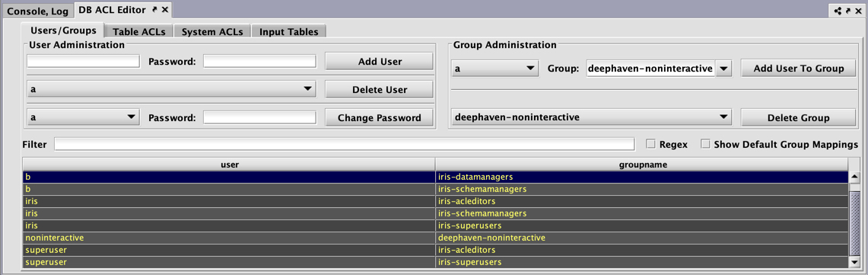Pop out the DB ACL Editor tab
This screenshot has height=275, width=868.
click(154, 10)
